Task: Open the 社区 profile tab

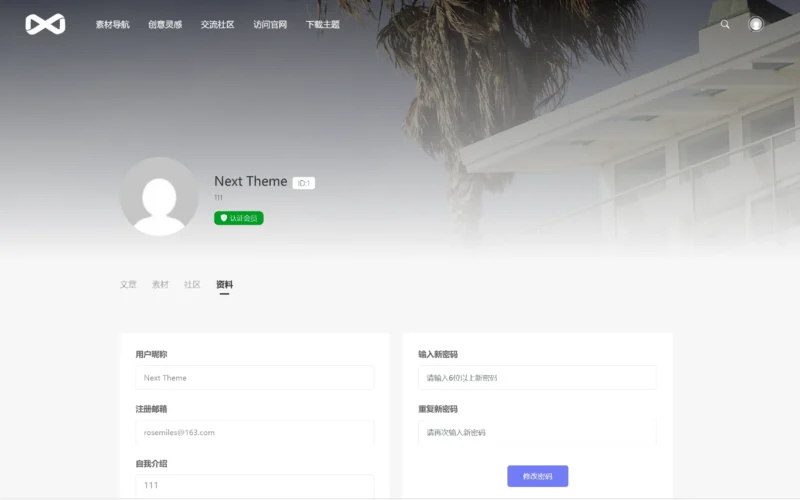Action: pyautogui.click(x=192, y=285)
